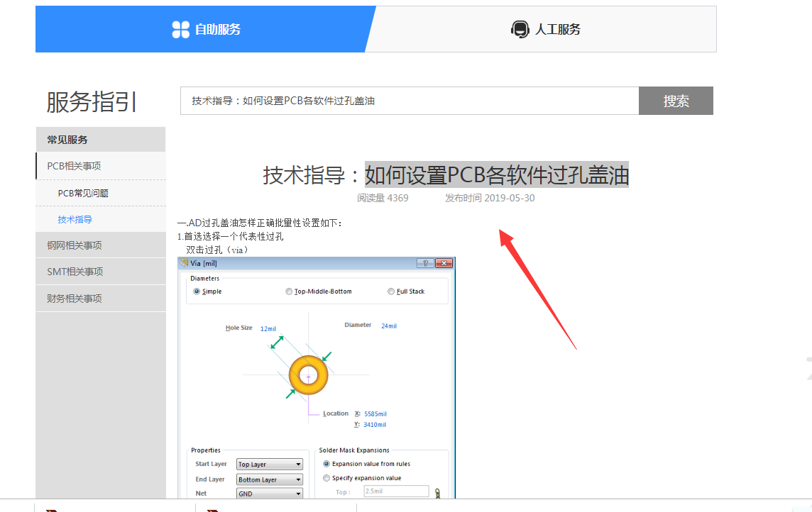This screenshot has height=512, width=812.
Task: Click the Via dialog help question-mark button
Action: 426,263
